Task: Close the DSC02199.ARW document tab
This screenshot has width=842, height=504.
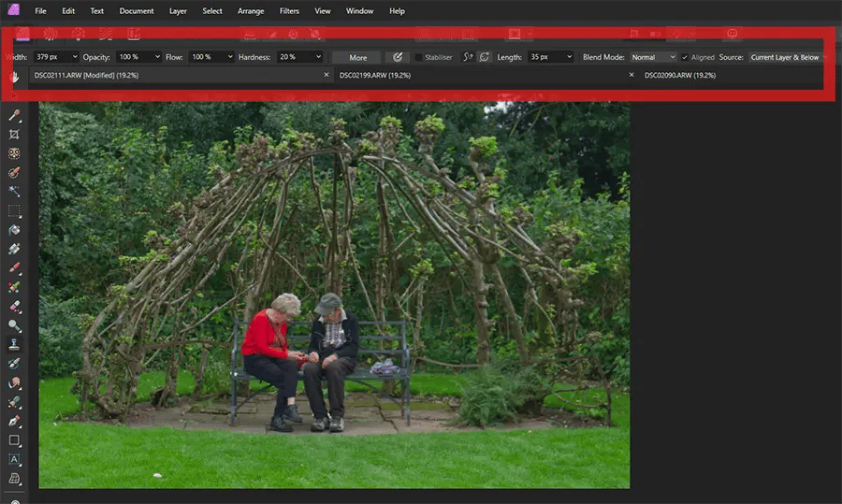Action: 631,75
